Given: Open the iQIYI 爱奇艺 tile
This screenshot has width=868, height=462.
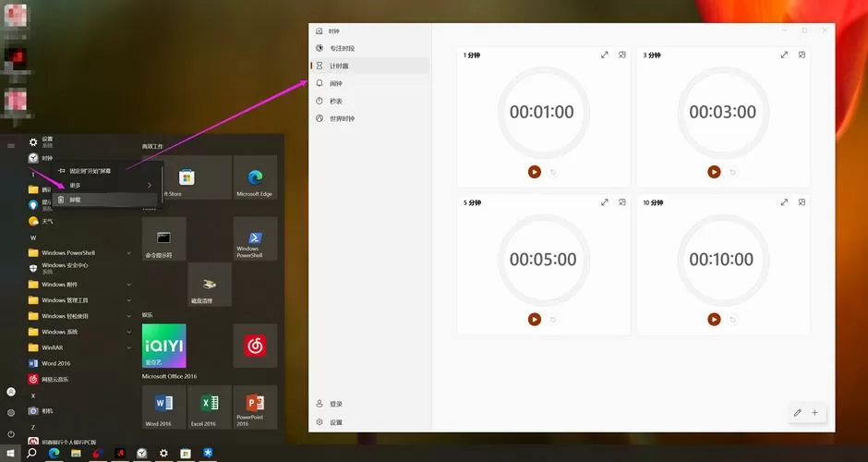Looking at the screenshot, I should coord(163,346).
